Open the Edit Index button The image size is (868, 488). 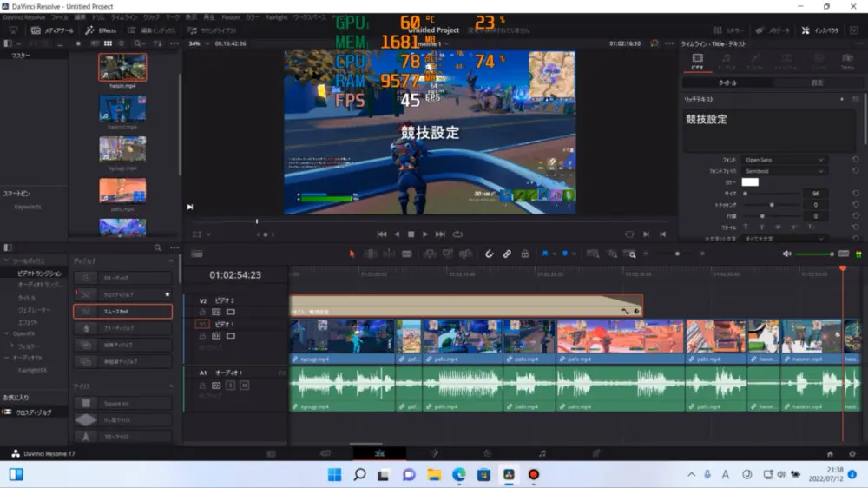pyautogui.click(x=152, y=30)
